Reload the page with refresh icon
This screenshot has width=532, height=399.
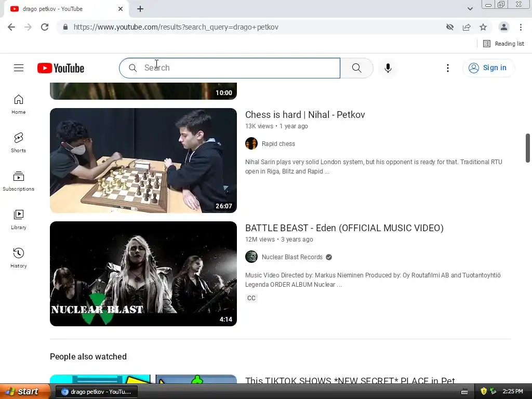pyautogui.click(x=45, y=27)
